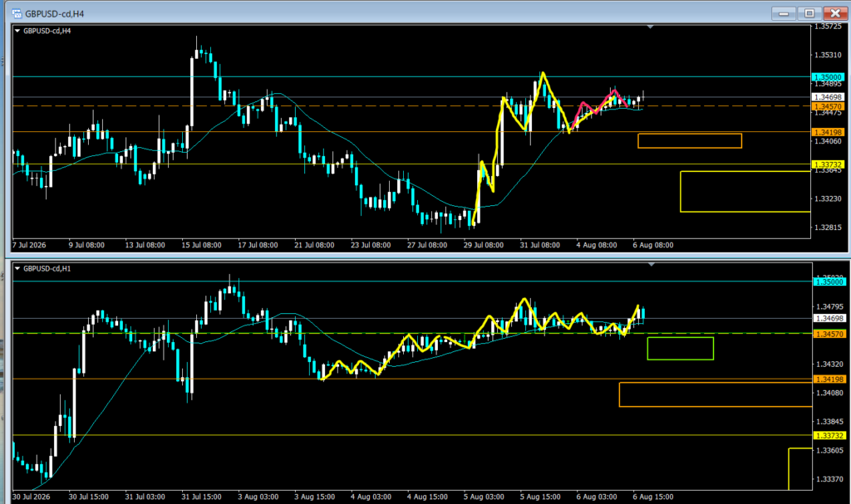This screenshot has height=504, width=851.
Task: Select the white 1.34698 price label in H4 chart
Action: 829,97
